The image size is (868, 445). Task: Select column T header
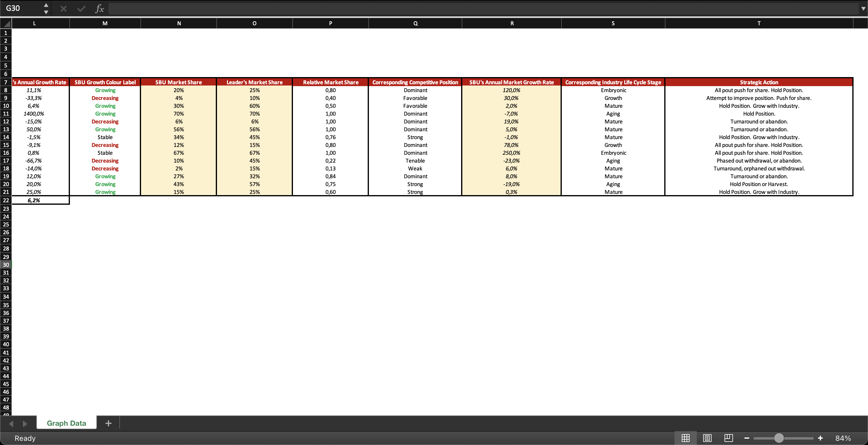[759, 23]
